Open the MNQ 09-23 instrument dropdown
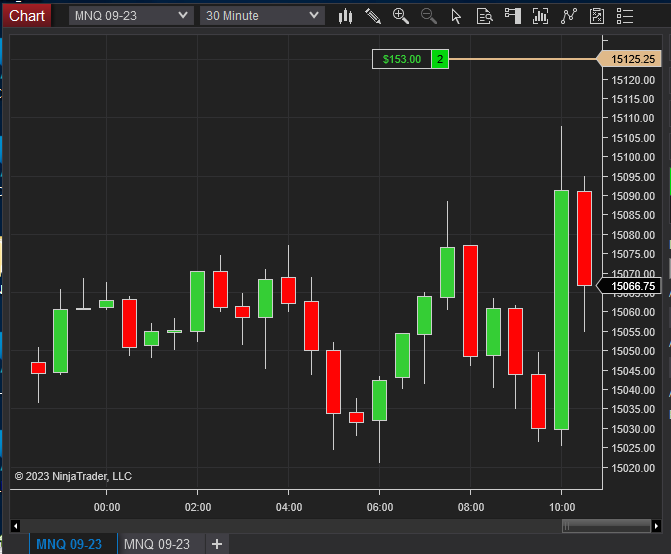Screen dimensions: 671x554 coord(131,16)
